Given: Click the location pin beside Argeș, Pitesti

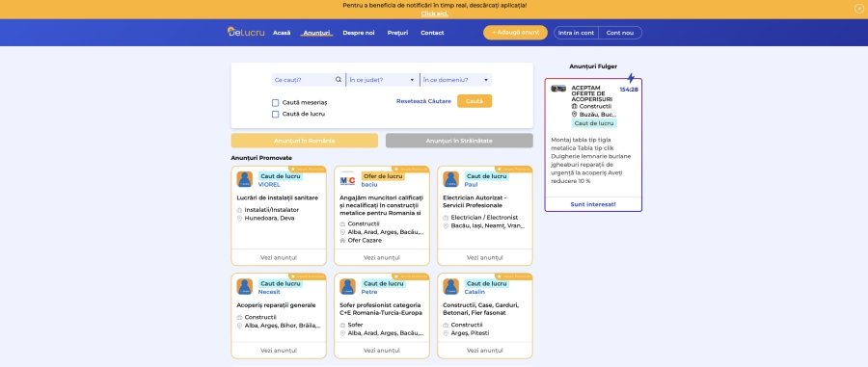Looking at the screenshot, I should [446, 333].
